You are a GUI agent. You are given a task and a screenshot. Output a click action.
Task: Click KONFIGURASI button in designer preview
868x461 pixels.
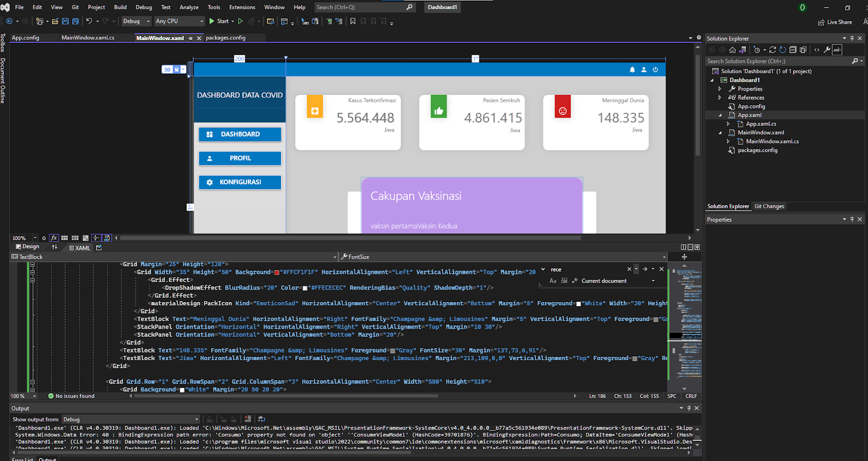240,182
